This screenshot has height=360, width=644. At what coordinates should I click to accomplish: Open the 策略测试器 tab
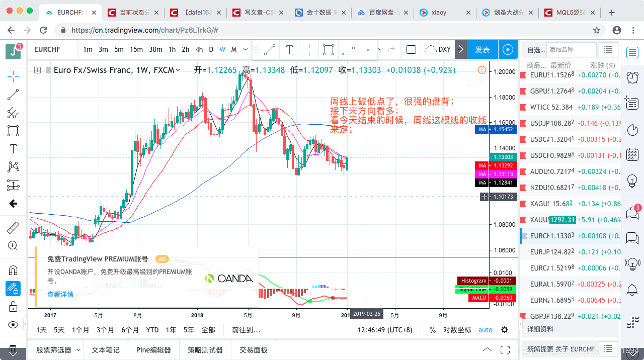(x=205, y=349)
